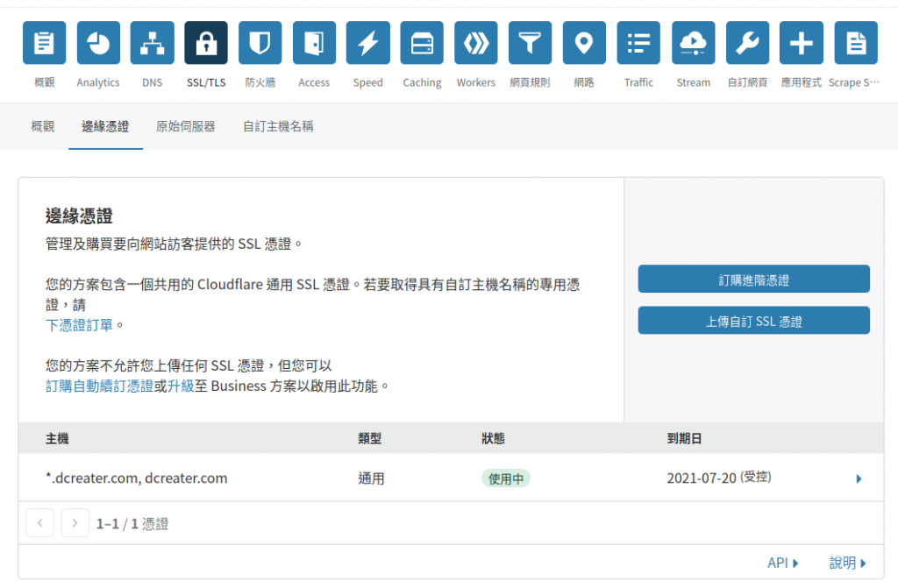Open the Stream cloud icon
The width and height of the screenshot is (898, 588).
[x=694, y=43]
